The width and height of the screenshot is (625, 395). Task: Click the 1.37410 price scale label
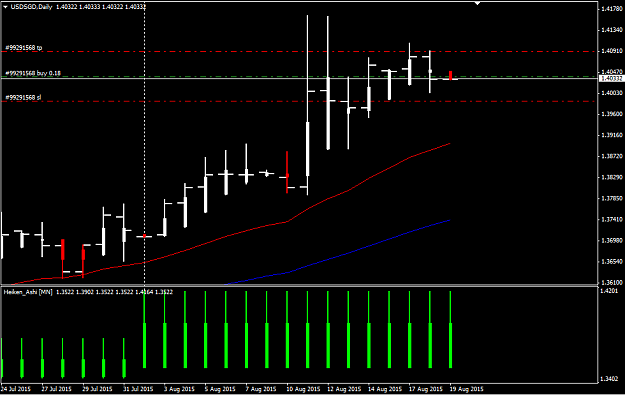[612, 219]
